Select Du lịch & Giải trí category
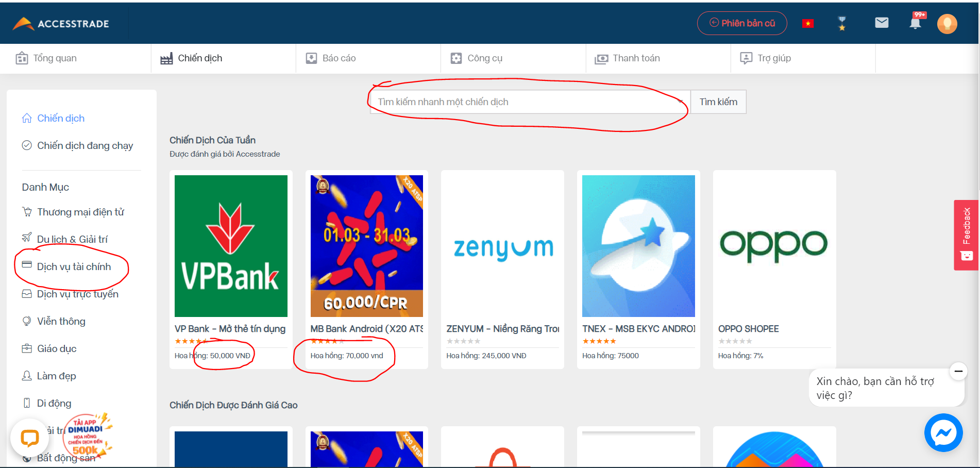980x468 pixels. pyautogui.click(x=72, y=239)
